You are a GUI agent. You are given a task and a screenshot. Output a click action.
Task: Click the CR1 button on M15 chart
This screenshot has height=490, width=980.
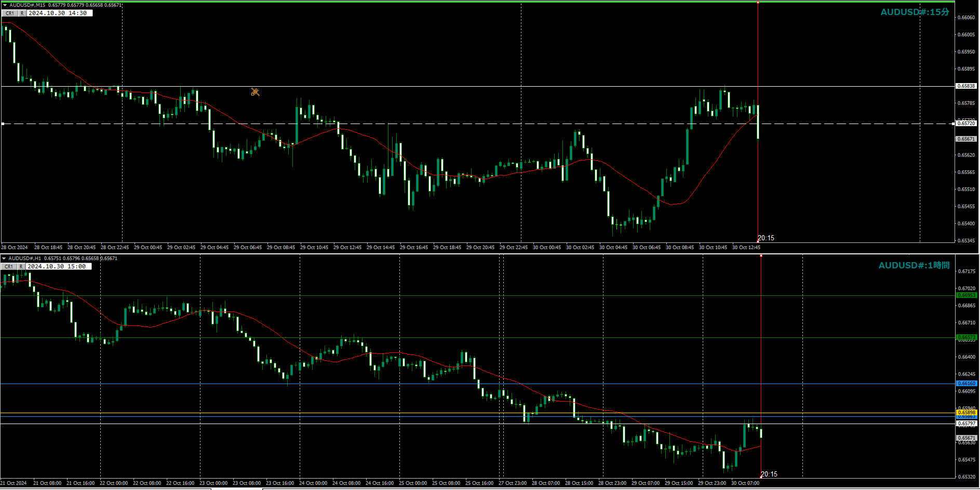(10, 13)
